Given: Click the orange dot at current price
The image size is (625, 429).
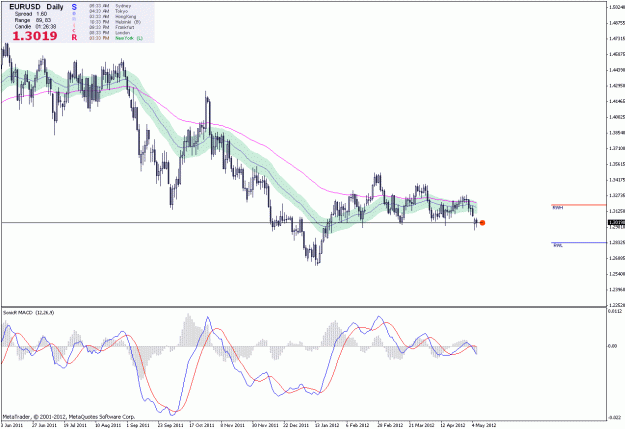Looking at the screenshot, I should coord(482,223).
